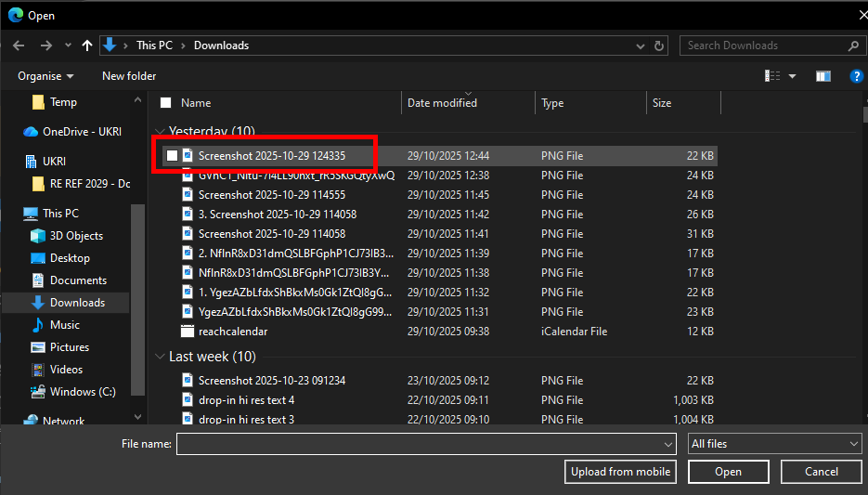Image resolution: width=868 pixels, height=495 pixels.
Task: Open Windows (C:) drive in sidebar
Action: 83,392
